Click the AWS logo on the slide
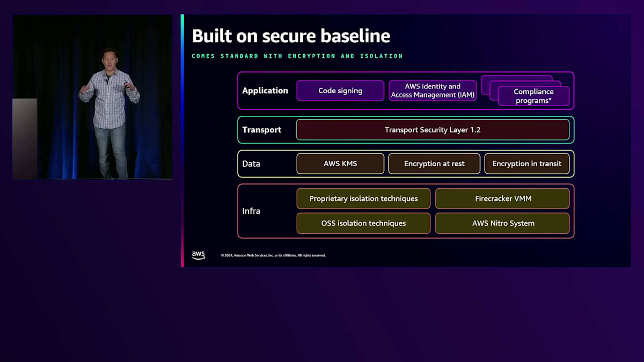Viewport: 644px width, 362px height. coord(199,255)
